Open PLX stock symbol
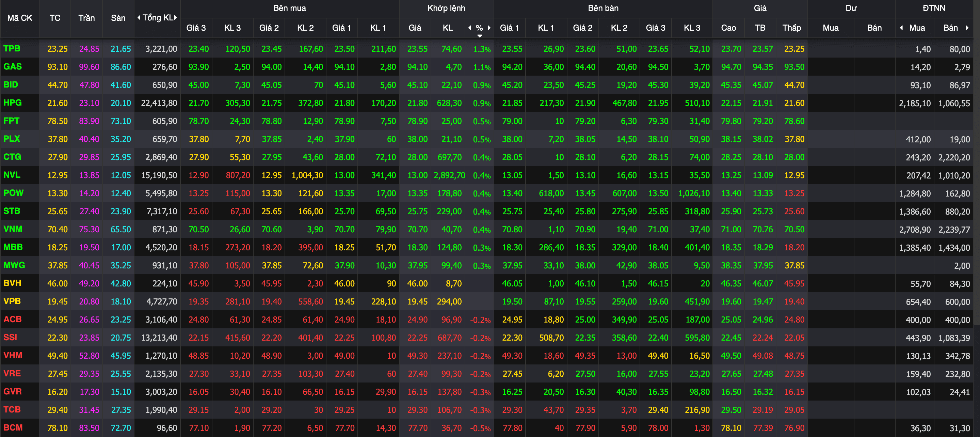 [x=12, y=139]
